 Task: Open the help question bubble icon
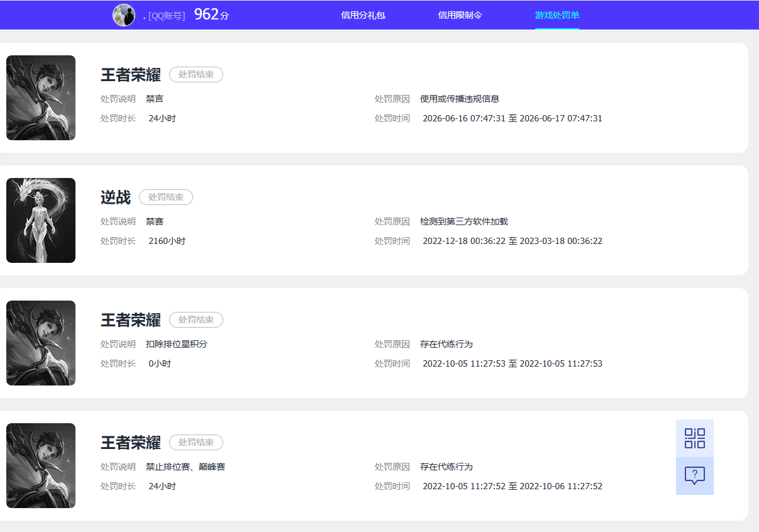695,476
